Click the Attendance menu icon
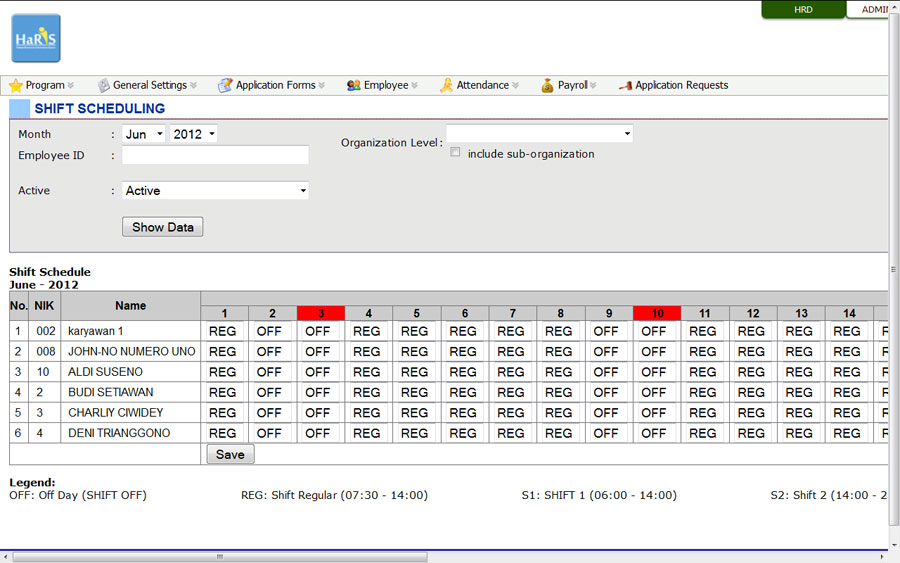This screenshot has width=900, height=563. (446, 86)
